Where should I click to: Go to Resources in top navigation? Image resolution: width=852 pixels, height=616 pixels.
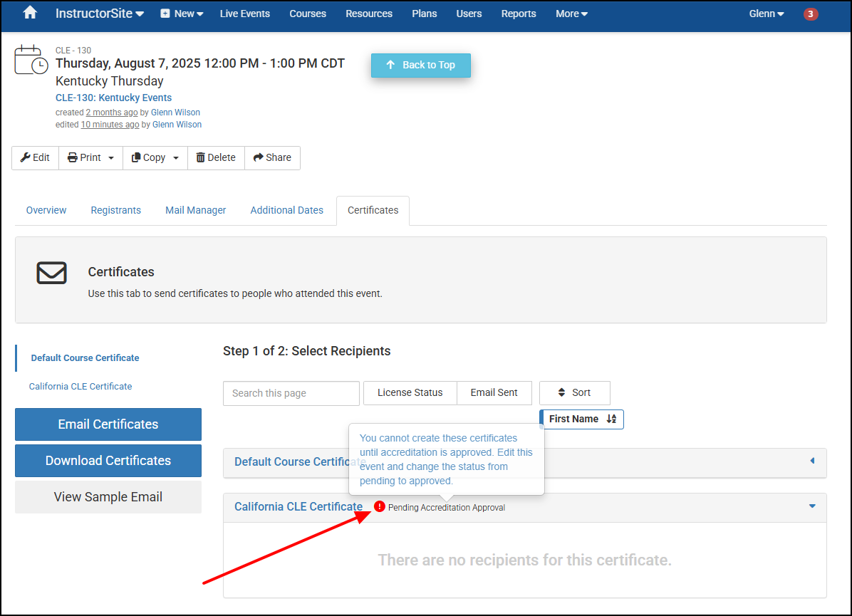point(369,14)
